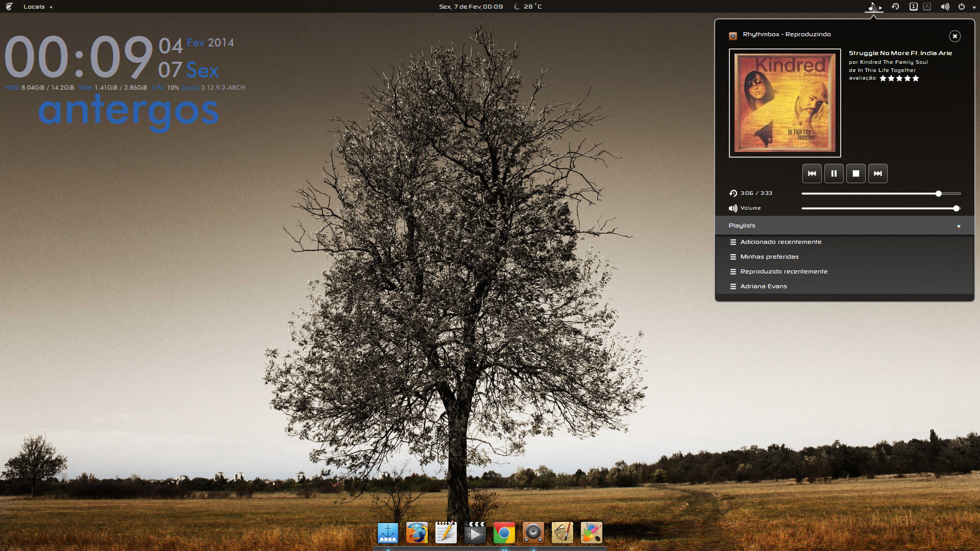Open the Plank dock anchor icon

pyautogui.click(x=388, y=533)
